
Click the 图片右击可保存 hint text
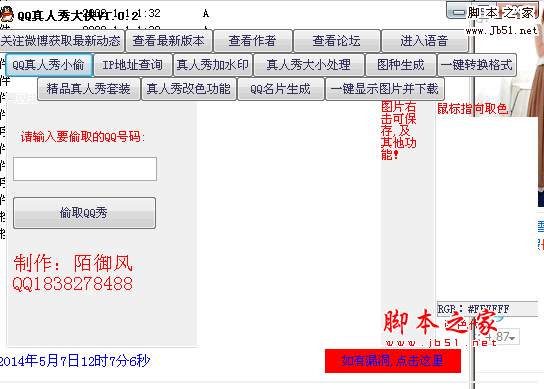399,130
